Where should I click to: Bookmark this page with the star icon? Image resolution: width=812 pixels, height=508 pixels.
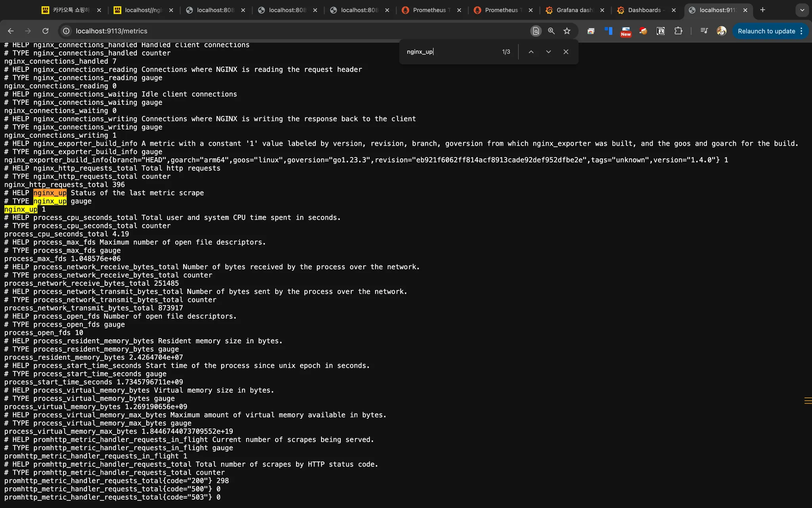pos(567,31)
